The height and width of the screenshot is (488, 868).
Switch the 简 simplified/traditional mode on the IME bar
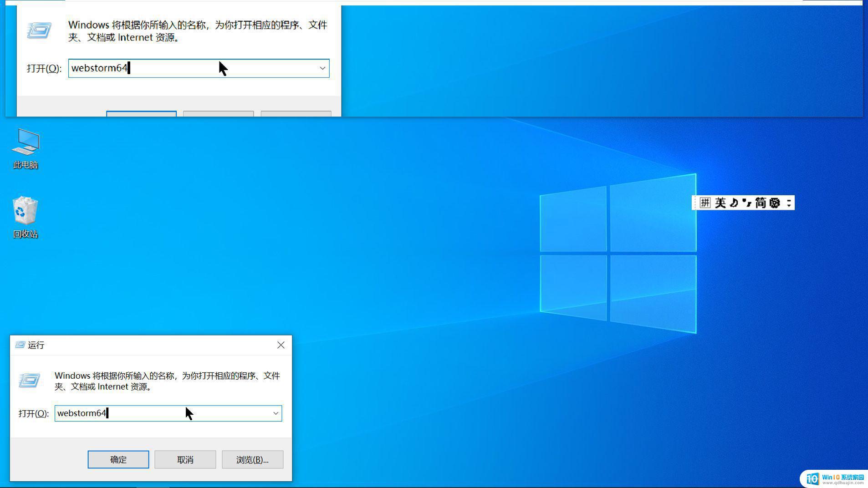(761, 203)
